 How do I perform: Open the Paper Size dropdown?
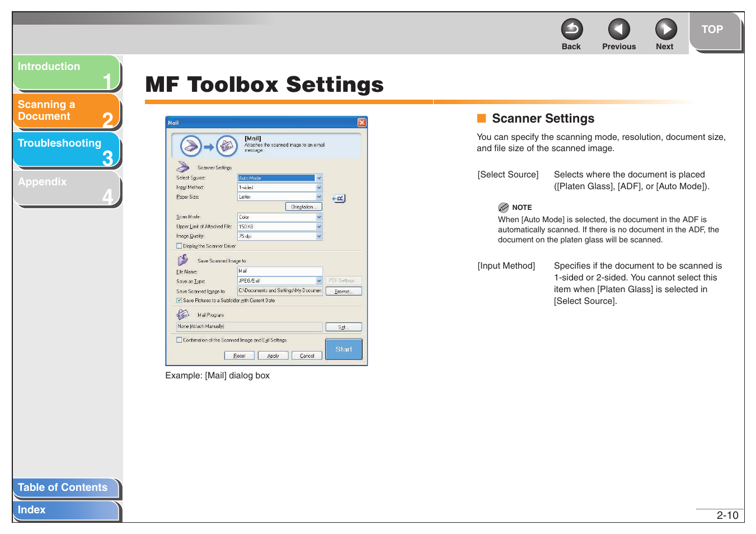[319, 197]
